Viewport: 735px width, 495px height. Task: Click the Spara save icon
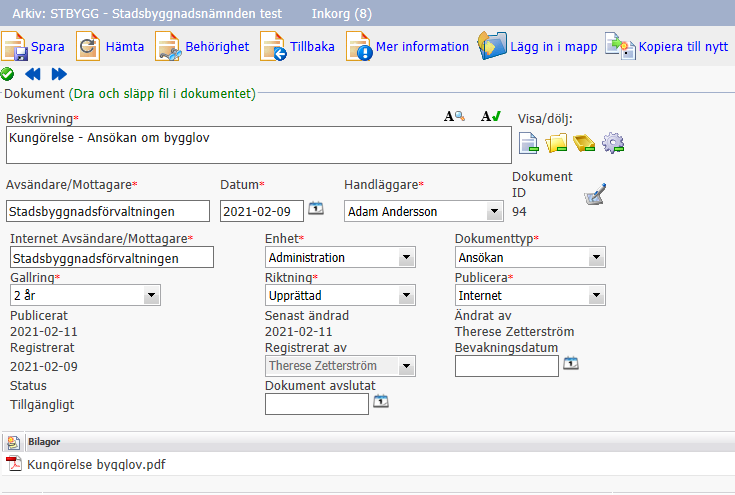click(x=14, y=46)
